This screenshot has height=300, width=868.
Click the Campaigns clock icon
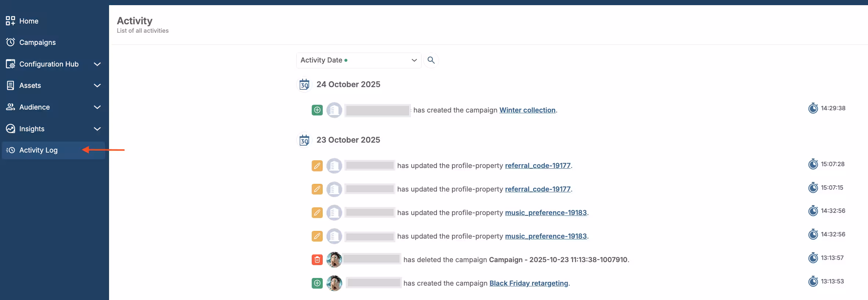point(10,42)
